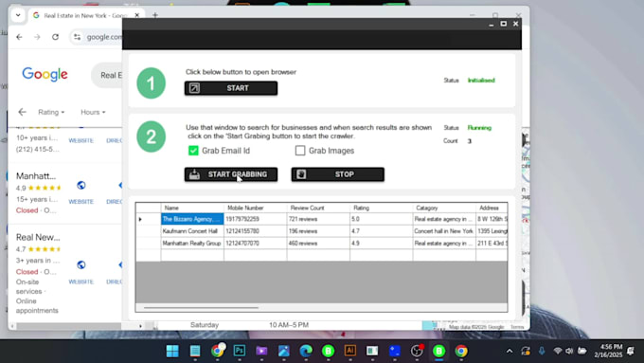Switch to Real Estate in New York tab
The image size is (644, 363).
pos(86,15)
